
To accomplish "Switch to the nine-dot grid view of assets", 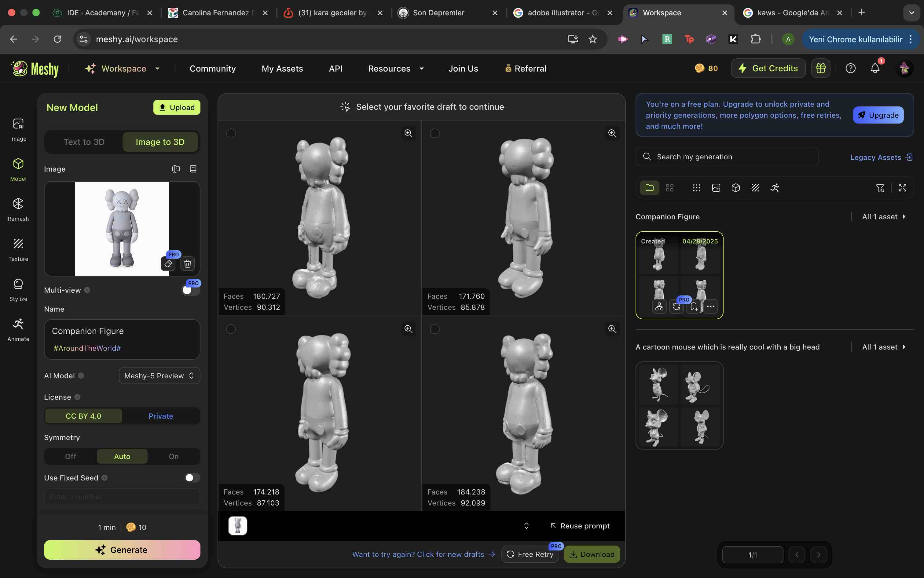I will pyautogui.click(x=696, y=188).
